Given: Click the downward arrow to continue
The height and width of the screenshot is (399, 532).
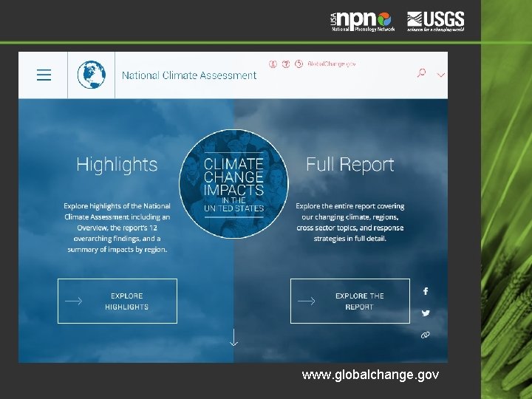Looking at the screenshot, I should coord(233,337).
